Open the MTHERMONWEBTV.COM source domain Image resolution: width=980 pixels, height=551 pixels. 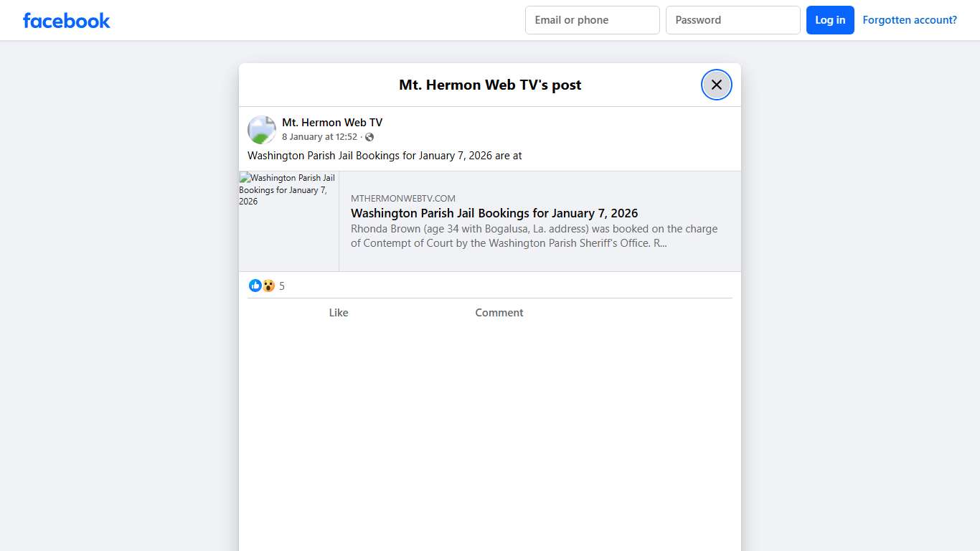[x=402, y=199]
